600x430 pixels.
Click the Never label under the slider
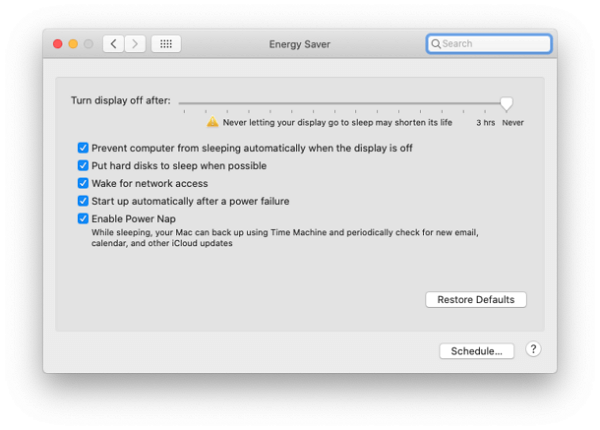click(512, 123)
